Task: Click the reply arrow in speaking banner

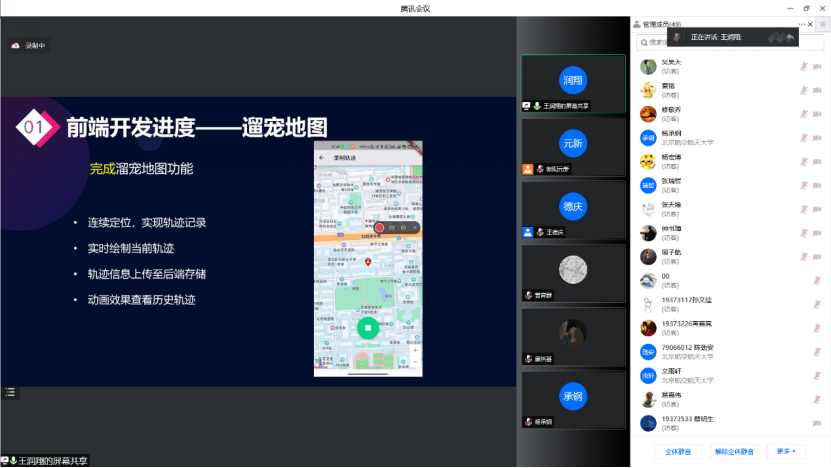Action: pyautogui.click(x=789, y=37)
